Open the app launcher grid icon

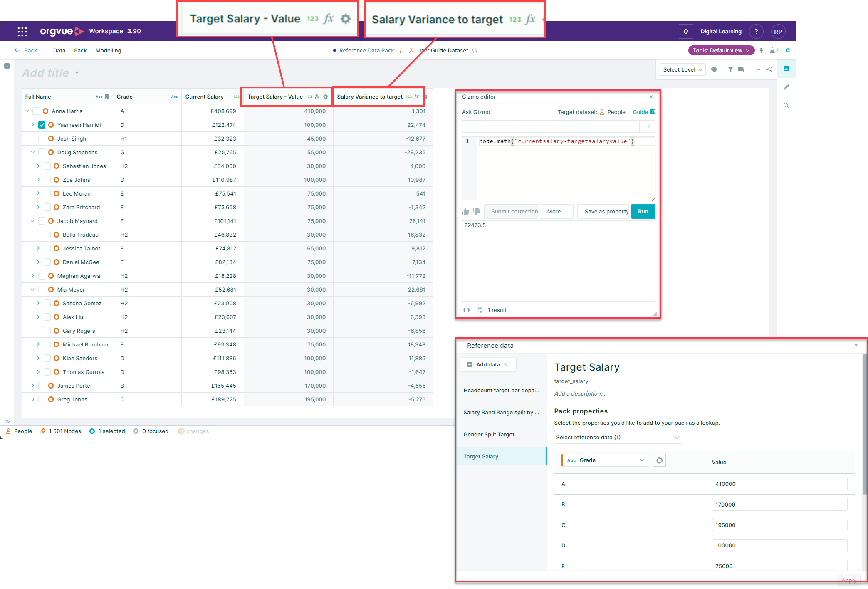point(22,31)
